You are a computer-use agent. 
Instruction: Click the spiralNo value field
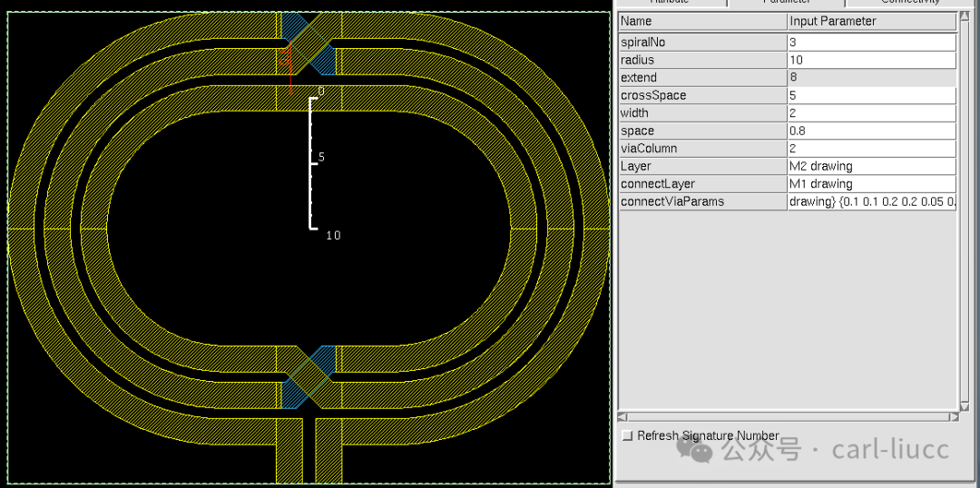[x=871, y=43]
